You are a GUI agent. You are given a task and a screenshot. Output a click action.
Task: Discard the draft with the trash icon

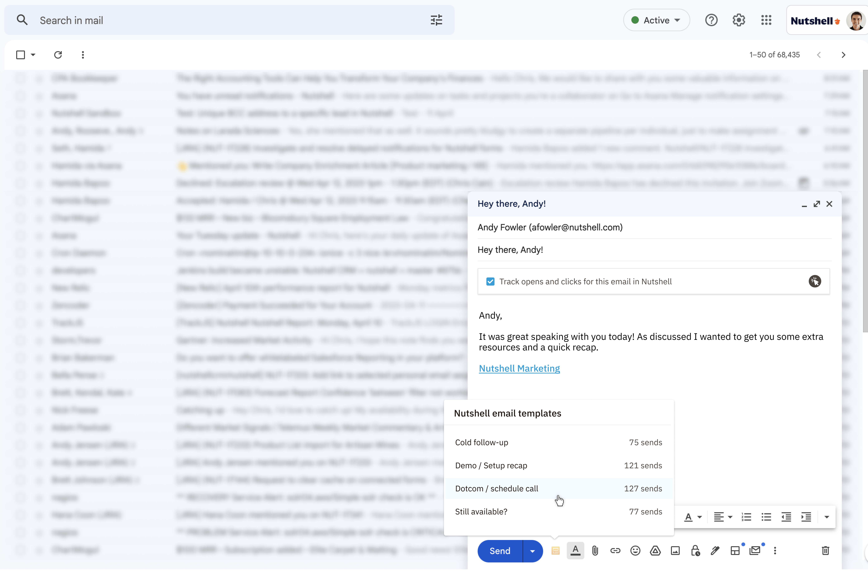click(825, 551)
